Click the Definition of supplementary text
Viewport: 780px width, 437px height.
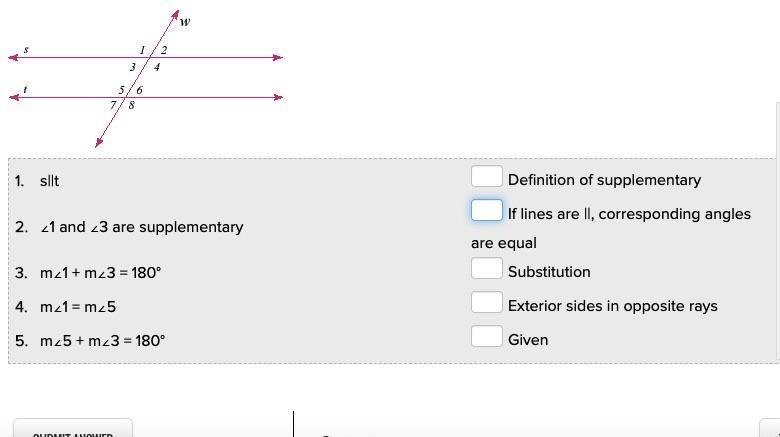[x=604, y=180]
